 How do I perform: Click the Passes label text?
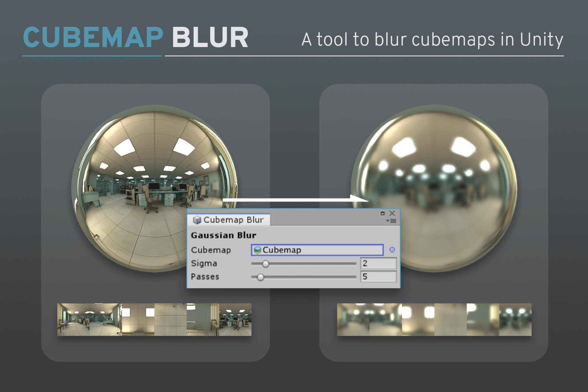pos(205,277)
